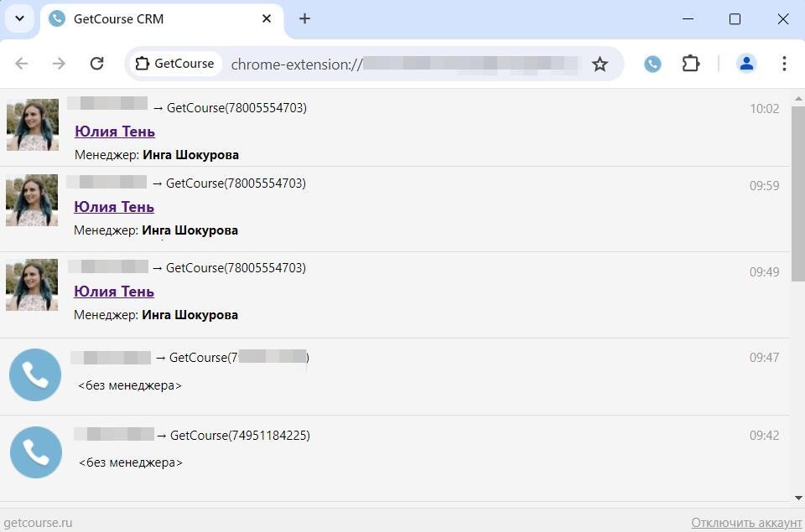Reload the current page

point(97,64)
